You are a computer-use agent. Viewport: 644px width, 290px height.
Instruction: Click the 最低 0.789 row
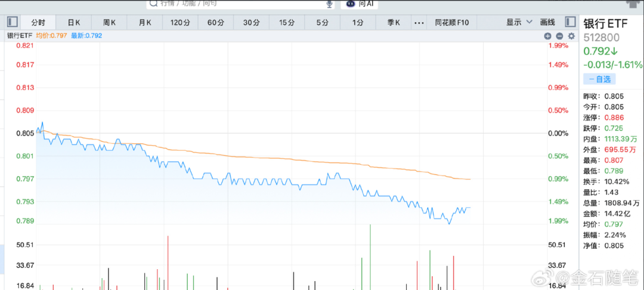coord(603,171)
